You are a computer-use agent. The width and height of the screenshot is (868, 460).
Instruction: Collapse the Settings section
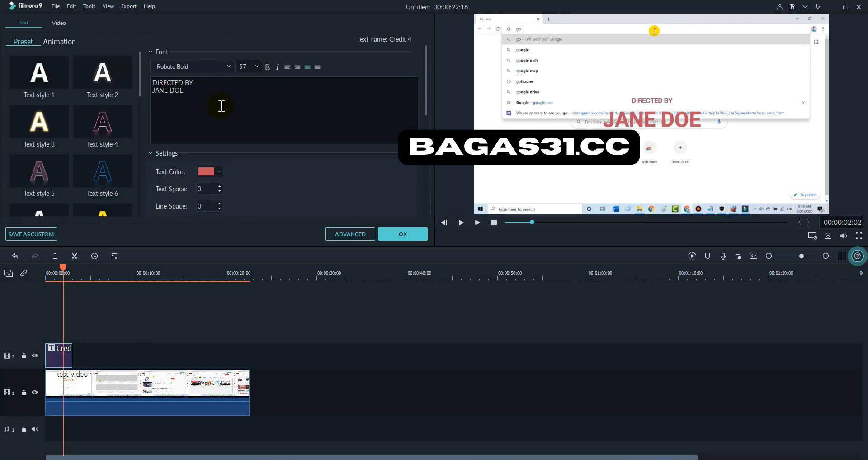point(151,153)
